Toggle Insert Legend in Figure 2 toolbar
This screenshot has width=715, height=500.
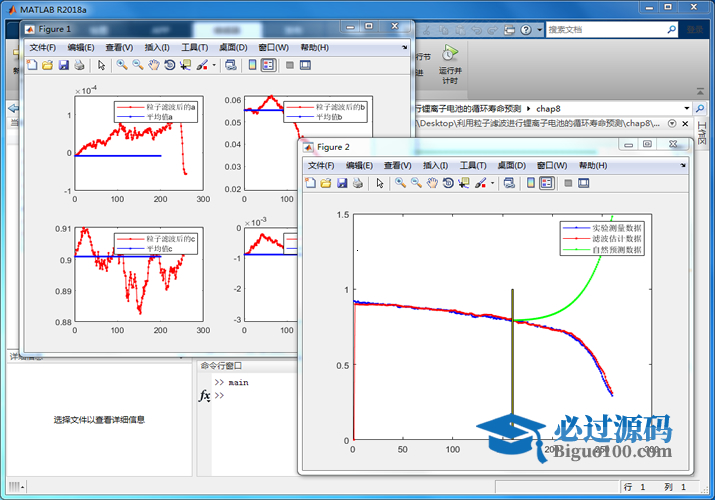547,183
